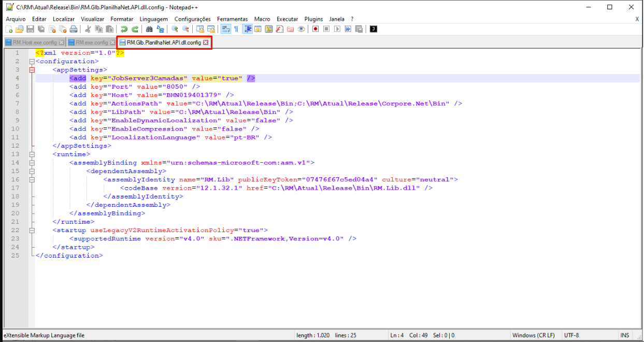Zoom in using magnifier plus icon
644x342 pixels.
[175, 29]
